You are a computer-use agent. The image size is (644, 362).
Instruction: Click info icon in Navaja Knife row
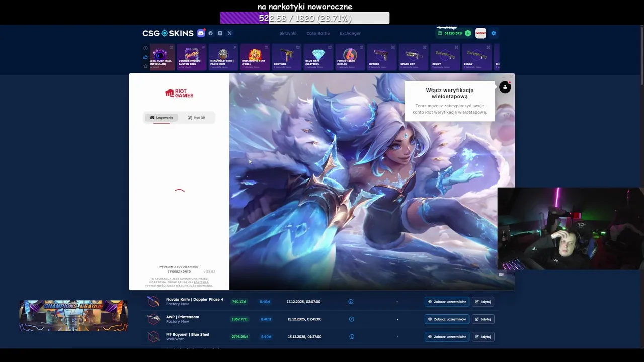351,302
